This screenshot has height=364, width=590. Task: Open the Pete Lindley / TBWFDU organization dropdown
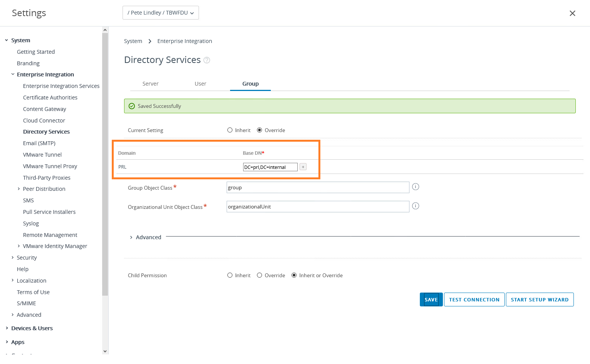(161, 13)
